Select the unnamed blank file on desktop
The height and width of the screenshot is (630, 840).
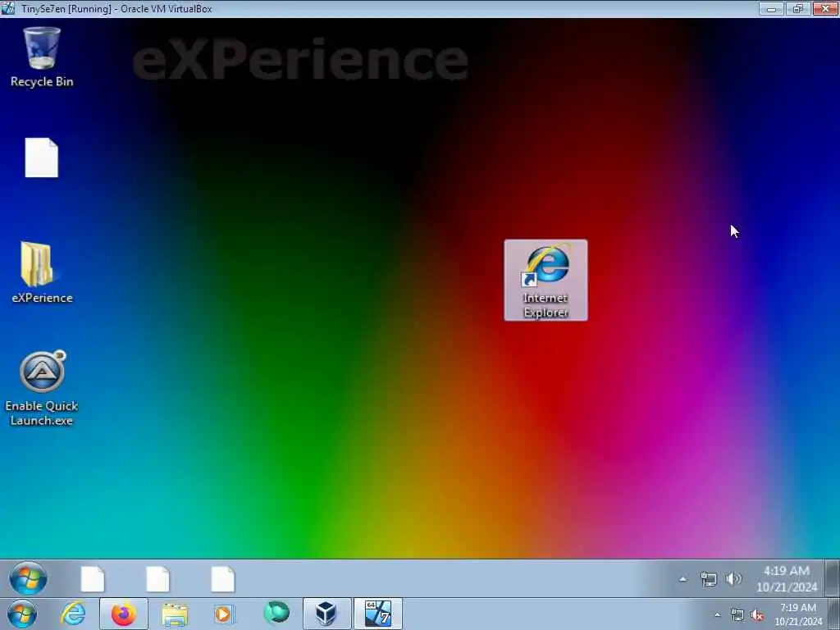41,157
